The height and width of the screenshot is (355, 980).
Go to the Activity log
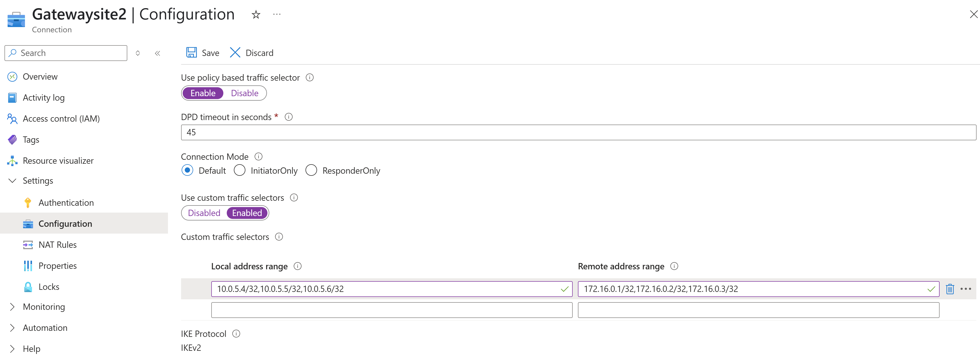click(43, 97)
